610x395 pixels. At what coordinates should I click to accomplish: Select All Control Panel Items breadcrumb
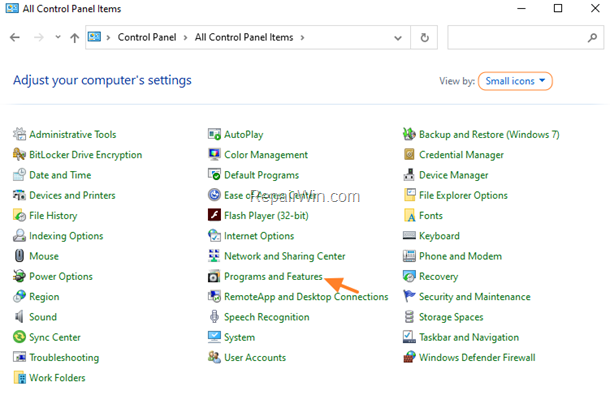pyautogui.click(x=244, y=37)
